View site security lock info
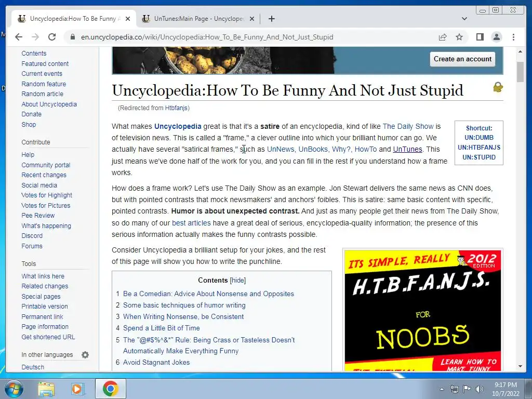The image size is (532, 399). 72,37
